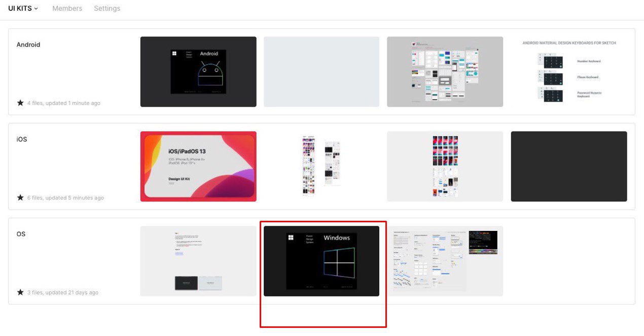Screen dimensions: 644x336
Task: Open iOS file with red wallpaper screens
Action: pyautogui.click(x=445, y=166)
